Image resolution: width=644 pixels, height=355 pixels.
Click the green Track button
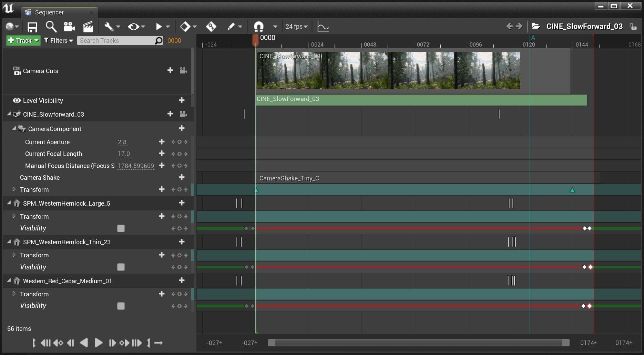pyautogui.click(x=23, y=41)
